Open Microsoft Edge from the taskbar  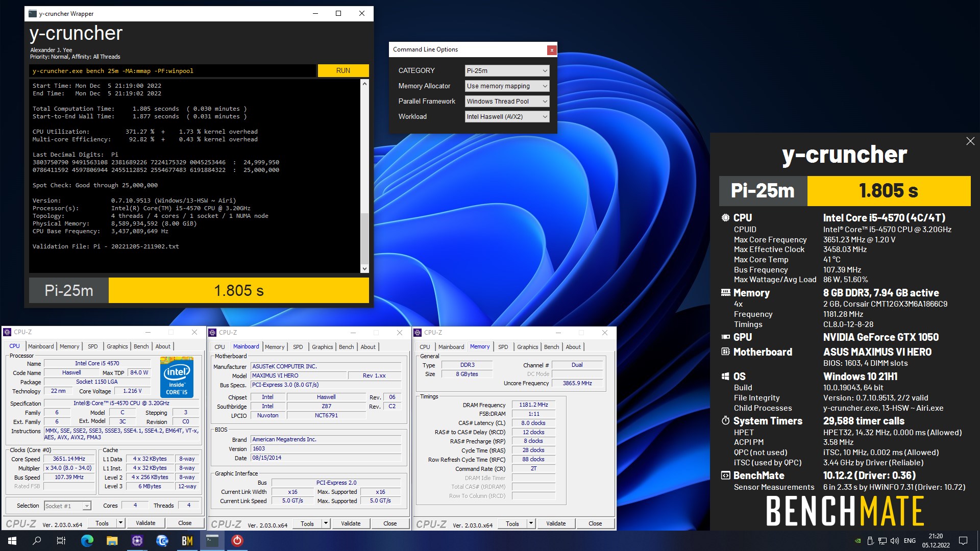tap(87, 541)
